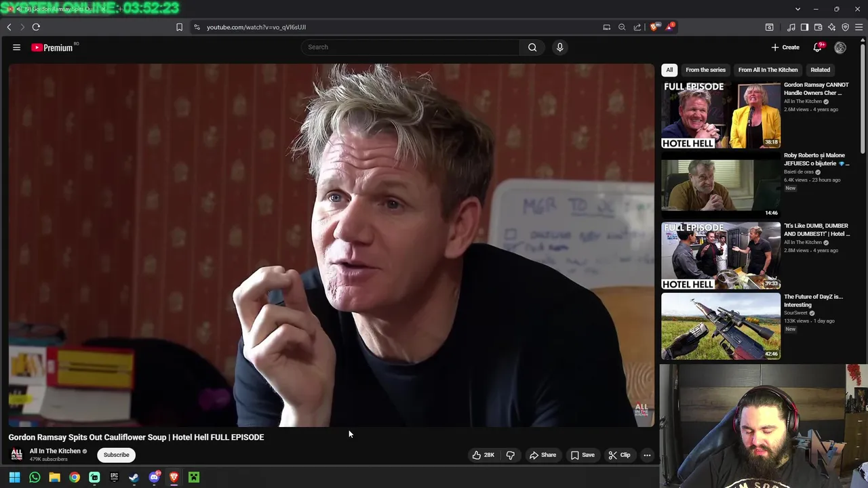The image size is (868, 488).
Task: Bookmark this page in the address bar
Action: click(x=179, y=27)
